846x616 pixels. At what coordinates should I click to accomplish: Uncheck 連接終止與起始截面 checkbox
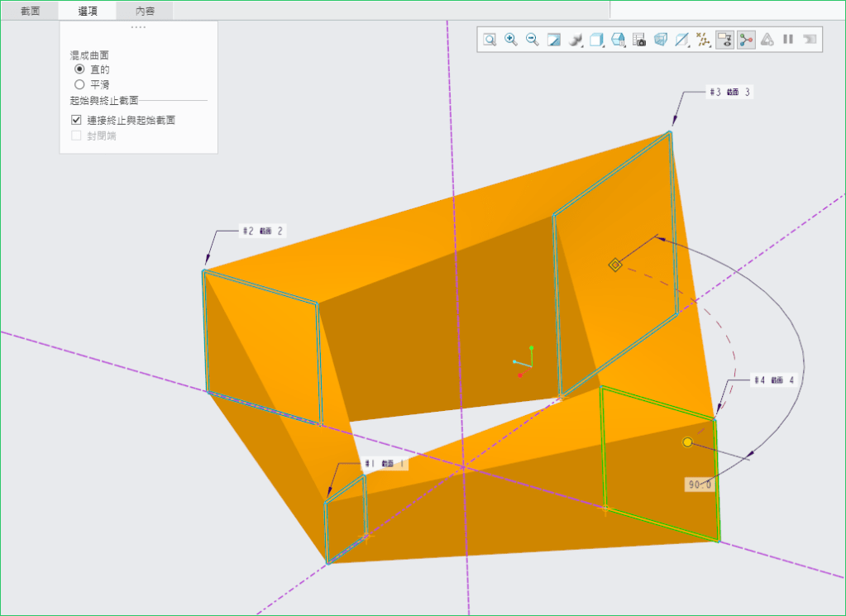point(77,120)
